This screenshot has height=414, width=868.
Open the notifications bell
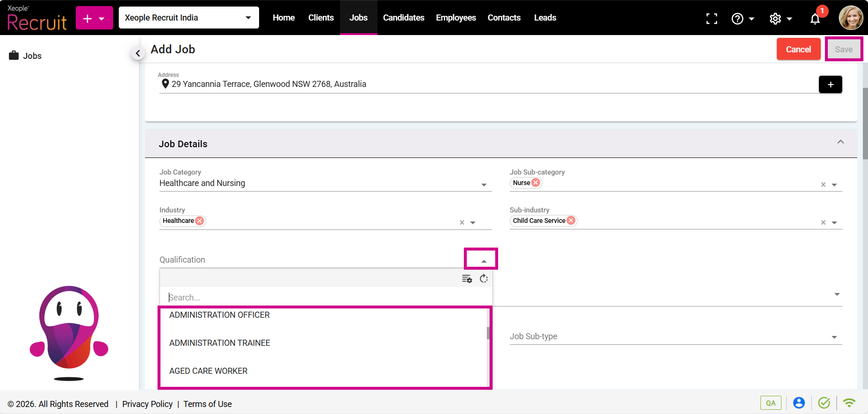tap(815, 19)
